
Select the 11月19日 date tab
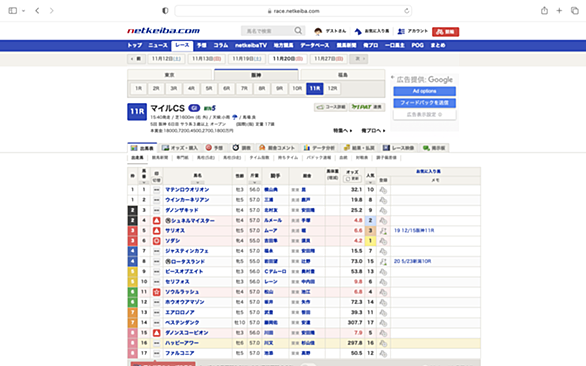(x=247, y=59)
